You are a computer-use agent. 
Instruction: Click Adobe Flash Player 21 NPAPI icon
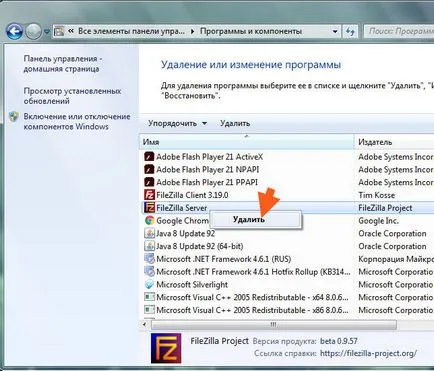point(149,169)
